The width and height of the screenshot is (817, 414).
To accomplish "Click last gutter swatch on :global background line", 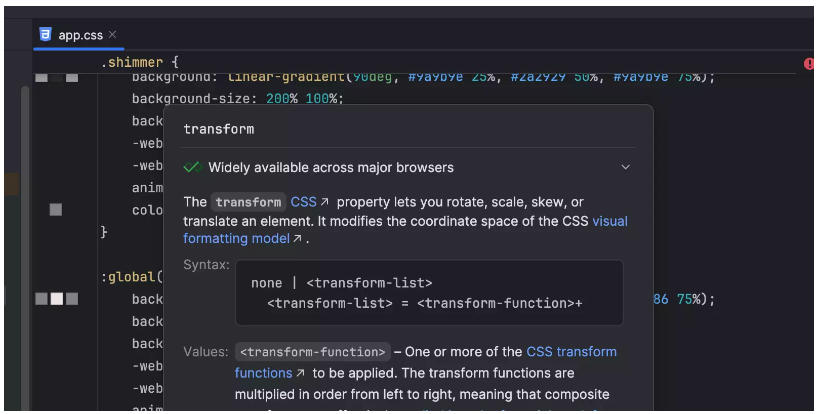I will [x=72, y=299].
